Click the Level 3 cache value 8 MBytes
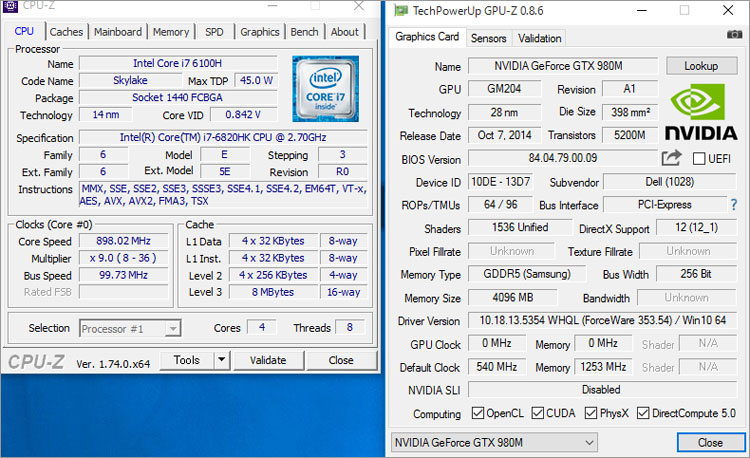750x458 pixels. [273, 292]
